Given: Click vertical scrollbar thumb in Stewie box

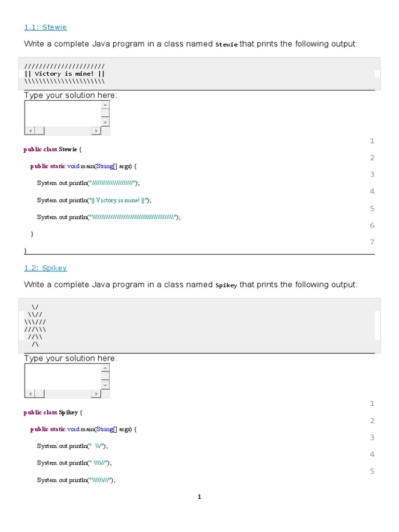Looking at the screenshot, I should (x=105, y=113).
